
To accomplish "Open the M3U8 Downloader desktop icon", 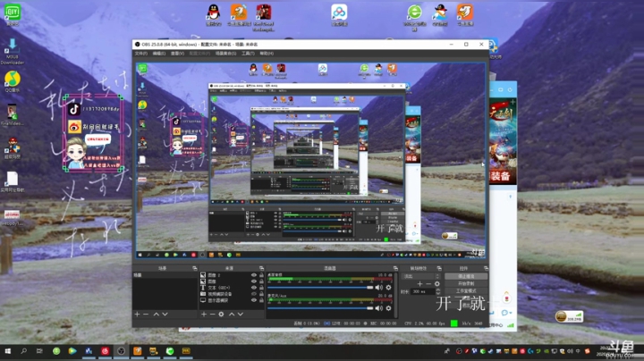I will [13, 51].
